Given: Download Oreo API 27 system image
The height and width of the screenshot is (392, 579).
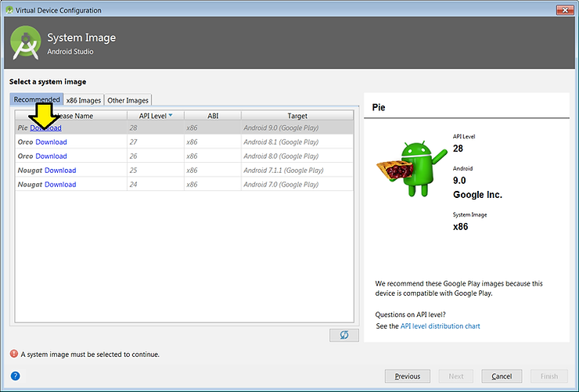Looking at the screenshot, I should click(x=51, y=142).
